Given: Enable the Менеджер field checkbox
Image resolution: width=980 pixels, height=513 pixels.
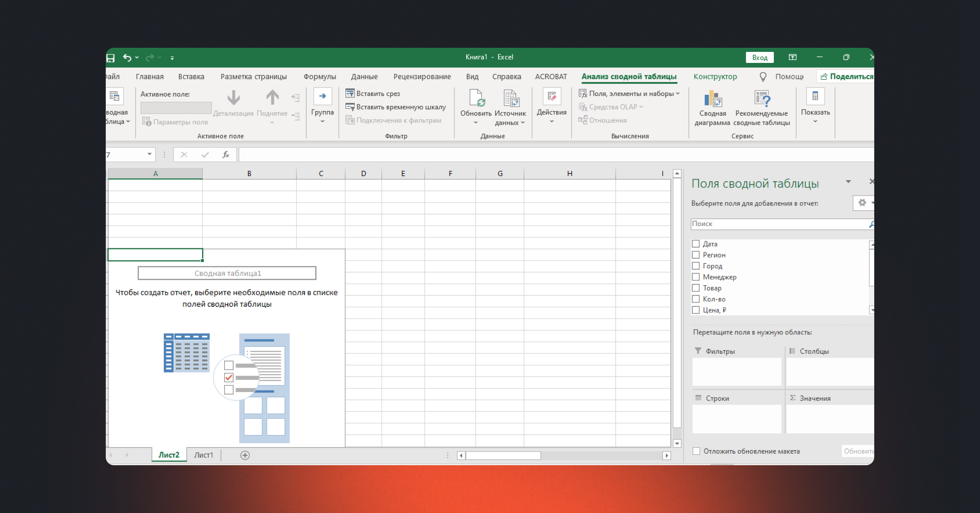Looking at the screenshot, I should coord(696,277).
